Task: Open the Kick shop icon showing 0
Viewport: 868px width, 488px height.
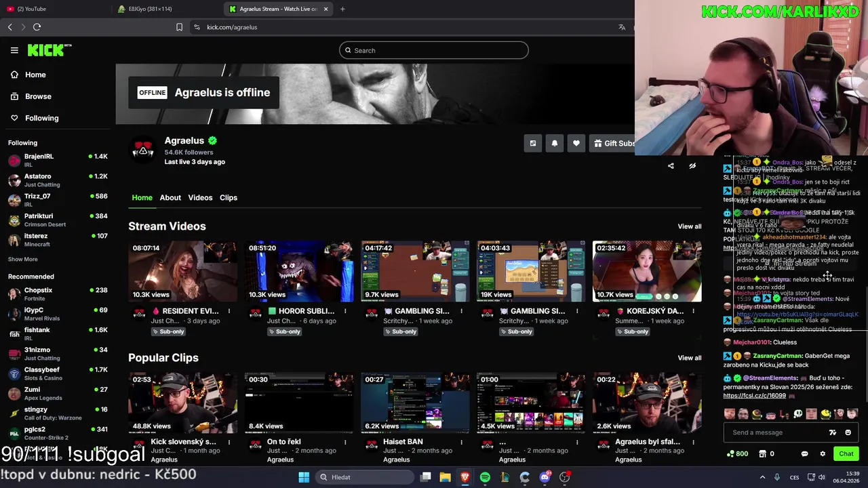Action: [x=766, y=454]
